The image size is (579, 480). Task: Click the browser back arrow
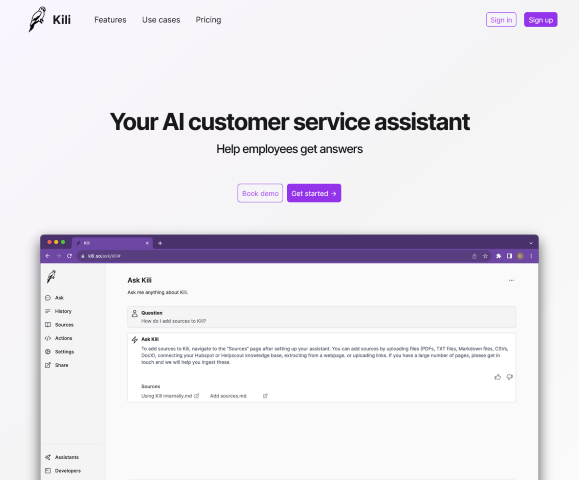click(48, 256)
